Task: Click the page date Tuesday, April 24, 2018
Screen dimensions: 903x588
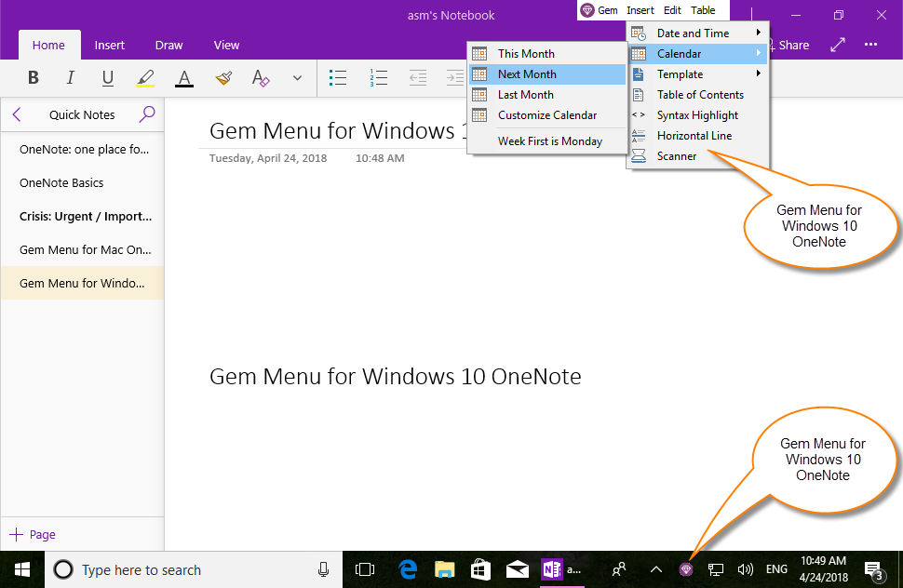Action: 268,158
